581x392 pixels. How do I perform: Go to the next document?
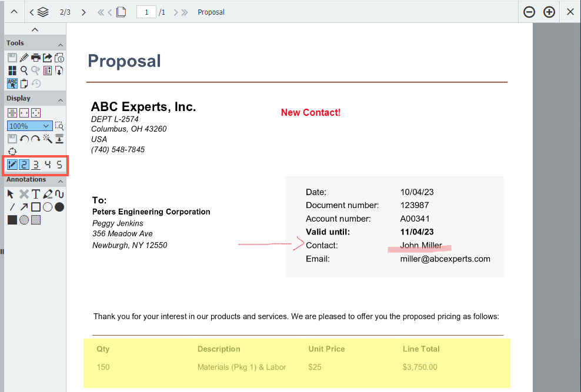tap(84, 12)
